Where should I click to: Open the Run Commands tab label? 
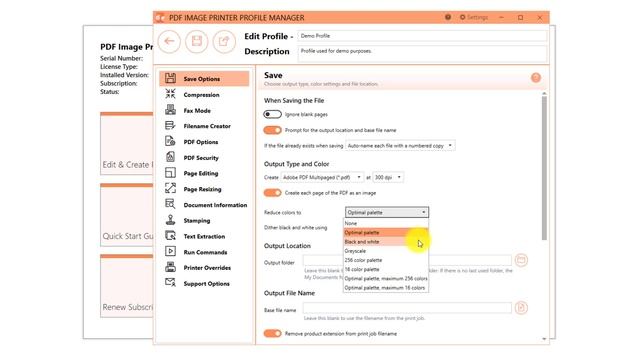pos(205,252)
